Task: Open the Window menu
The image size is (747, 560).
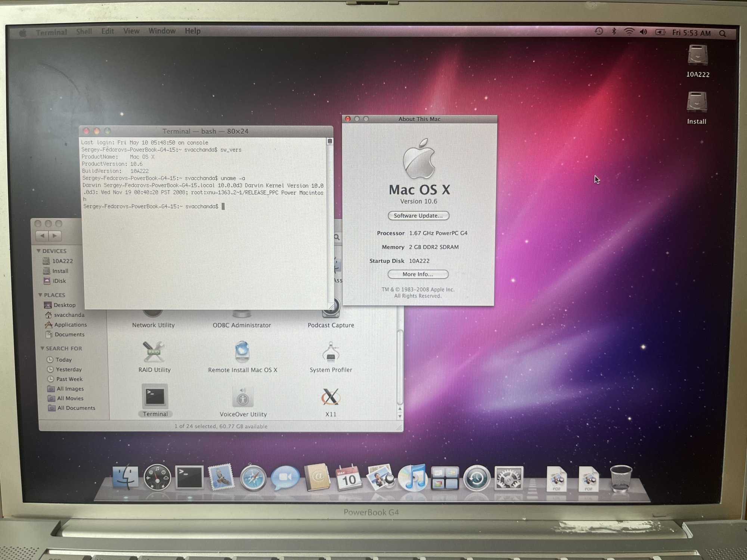Action: point(162,31)
